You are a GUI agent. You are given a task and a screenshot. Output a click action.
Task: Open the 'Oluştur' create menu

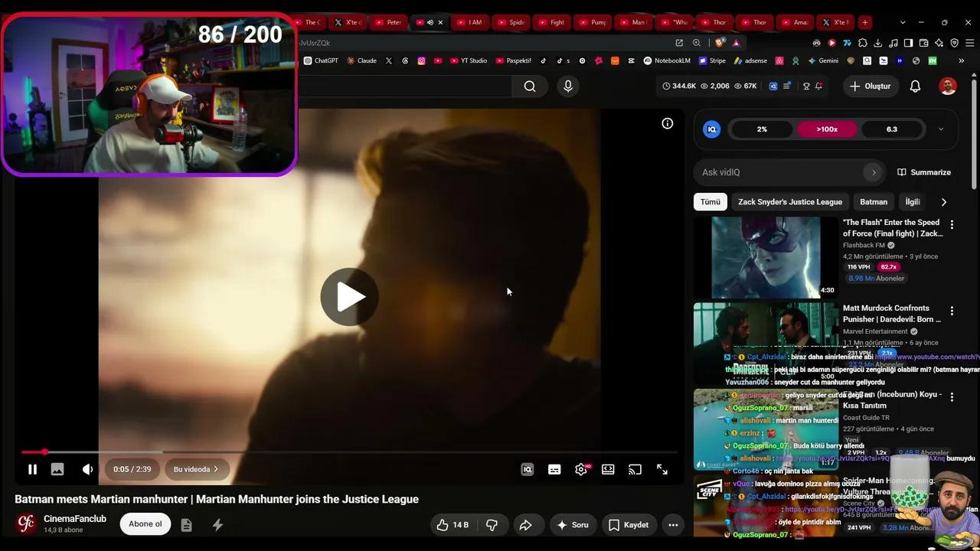871,86
